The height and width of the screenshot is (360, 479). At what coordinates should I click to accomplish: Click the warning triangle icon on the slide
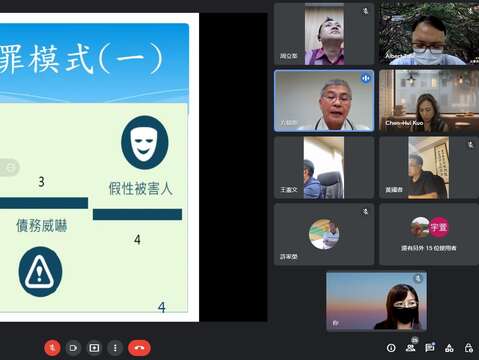point(40,272)
